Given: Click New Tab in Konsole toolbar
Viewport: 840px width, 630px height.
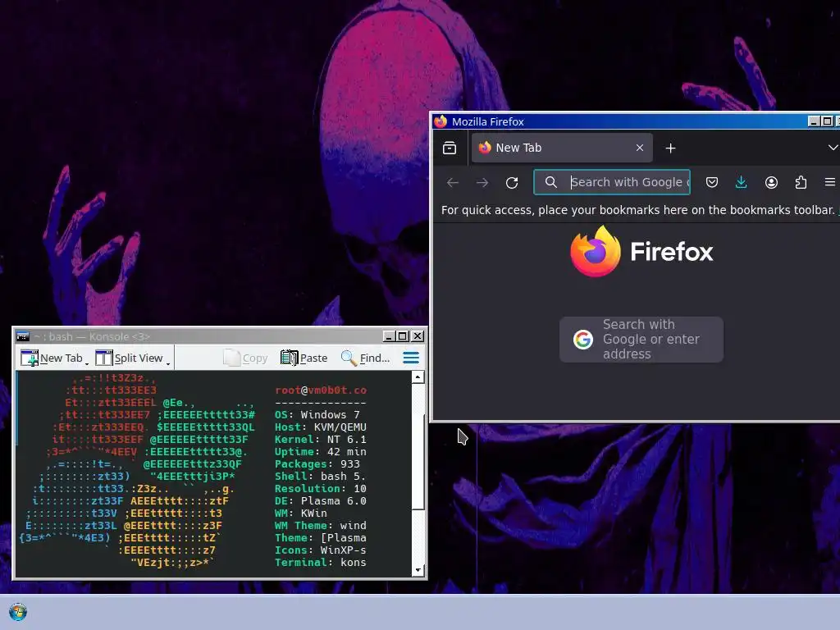Looking at the screenshot, I should point(52,358).
